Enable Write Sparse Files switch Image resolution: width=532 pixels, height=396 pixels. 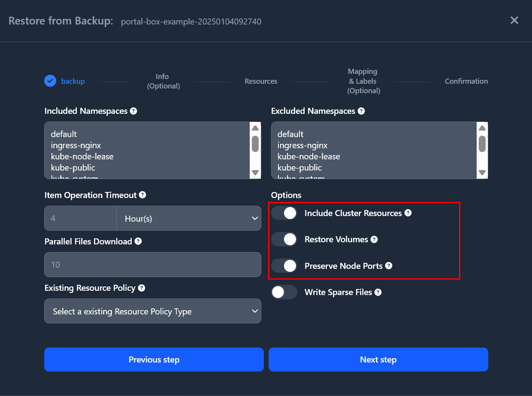pos(284,292)
